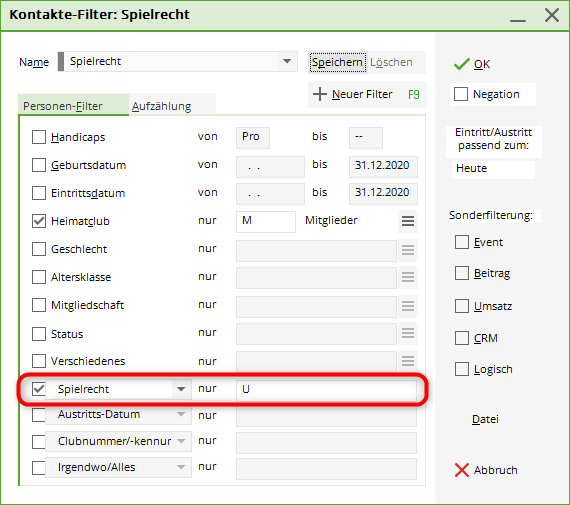
Task: Click the Spielrecht value field containing U
Action: 326,389
